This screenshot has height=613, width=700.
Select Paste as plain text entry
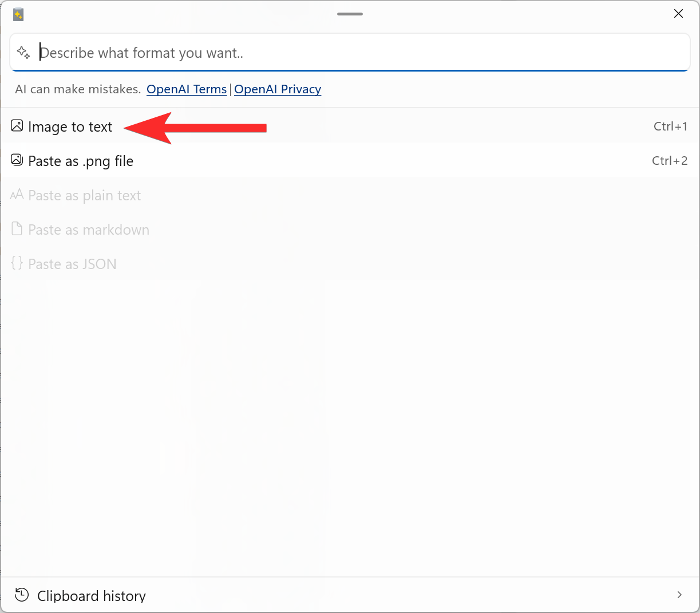pos(84,196)
